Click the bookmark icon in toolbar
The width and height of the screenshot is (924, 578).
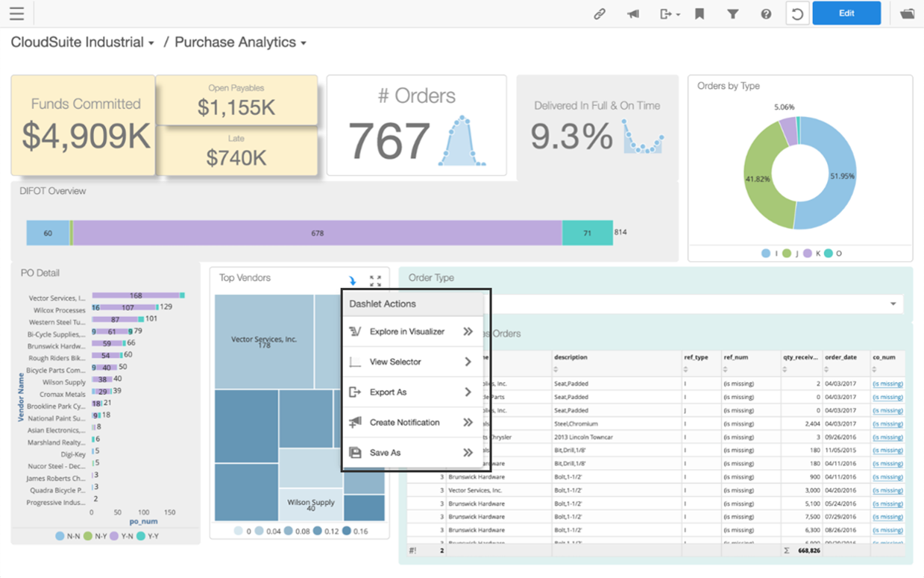pos(700,13)
